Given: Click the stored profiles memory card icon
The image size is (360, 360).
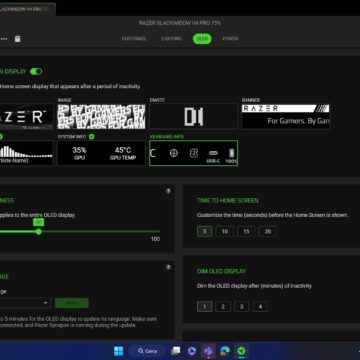Looking at the screenshot, I should [18, 39].
